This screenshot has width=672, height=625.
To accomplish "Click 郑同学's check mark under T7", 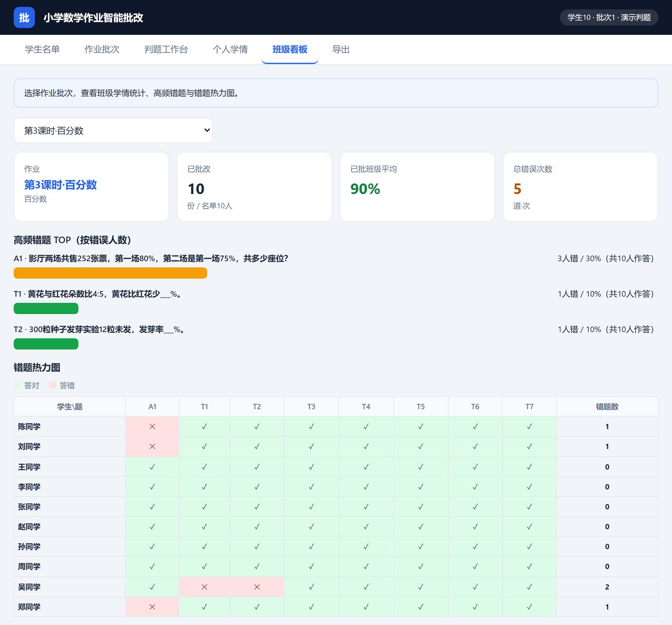I will [x=529, y=607].
